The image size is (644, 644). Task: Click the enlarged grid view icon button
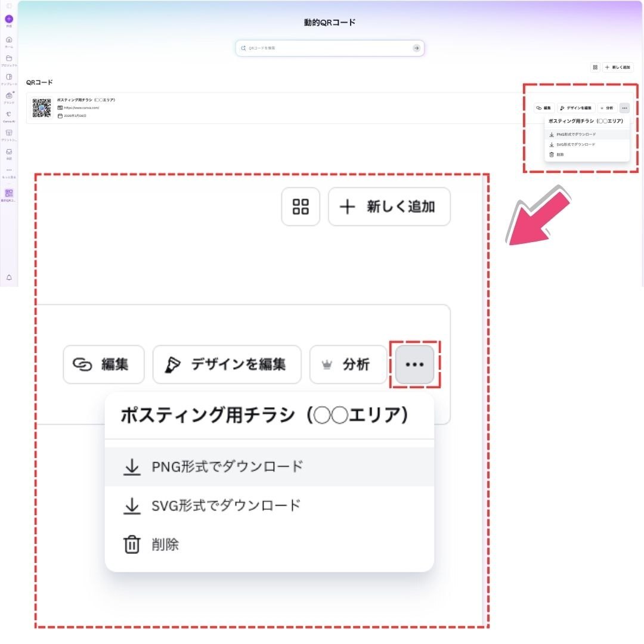coord(301,206)
